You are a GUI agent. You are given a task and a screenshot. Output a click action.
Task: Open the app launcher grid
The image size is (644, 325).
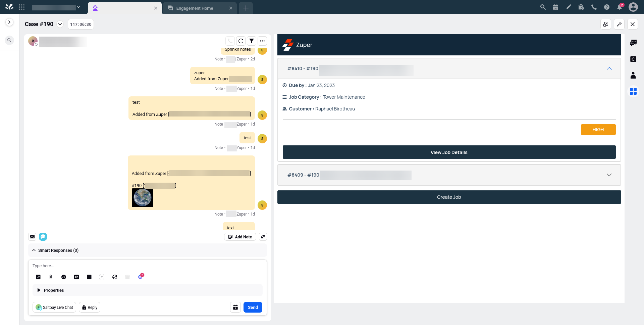[22, 7]
